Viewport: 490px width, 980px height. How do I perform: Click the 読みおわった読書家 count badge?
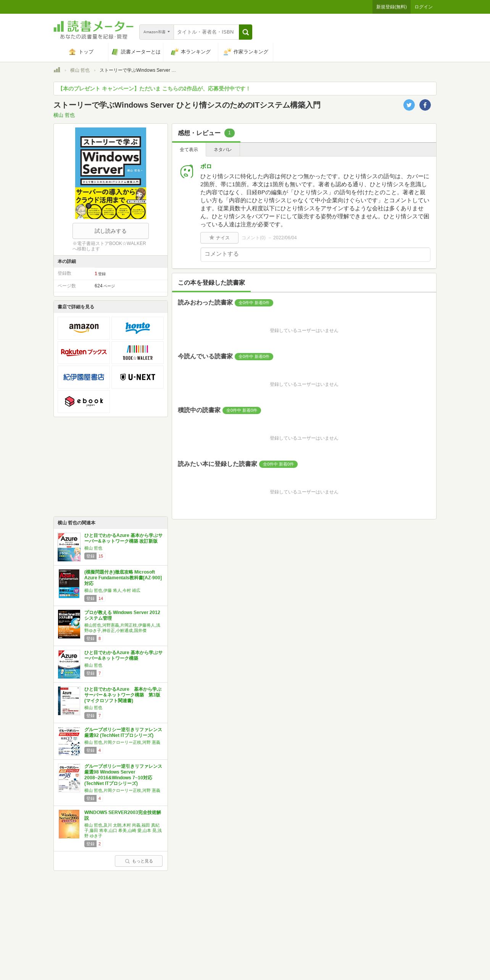click(254, 303)
